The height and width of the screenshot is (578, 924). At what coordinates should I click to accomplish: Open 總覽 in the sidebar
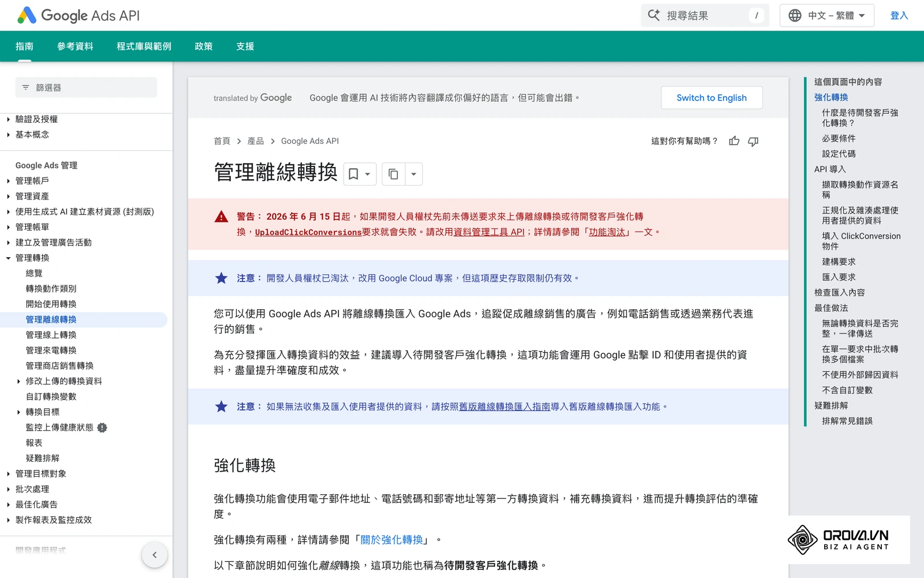(34, 273)
